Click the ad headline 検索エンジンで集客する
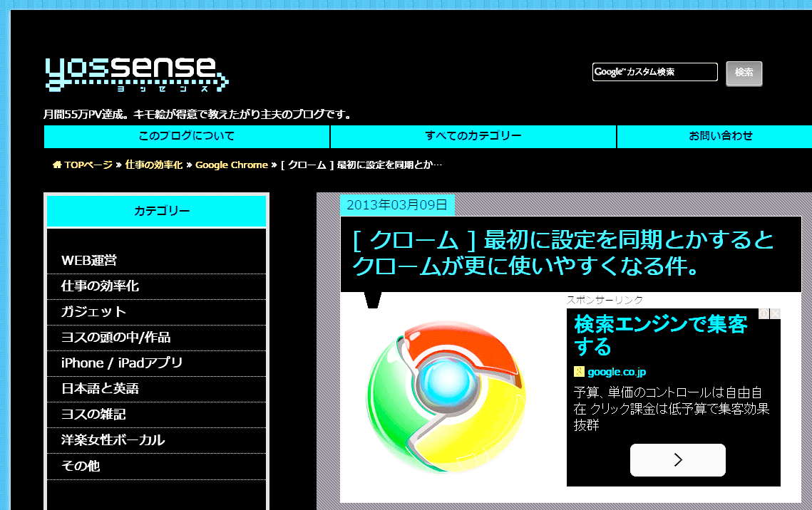 pyautogui.click(x=661, y=335)
